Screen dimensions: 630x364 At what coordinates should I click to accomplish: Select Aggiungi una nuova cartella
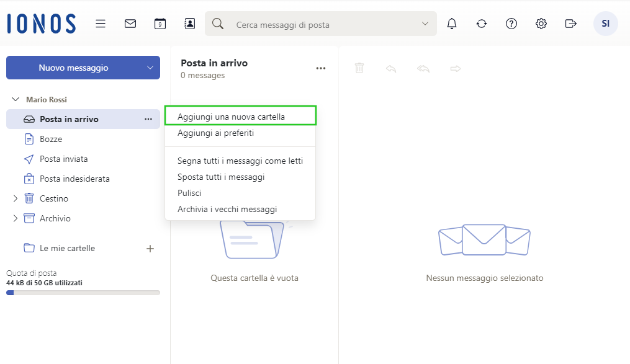pos(240,117)
